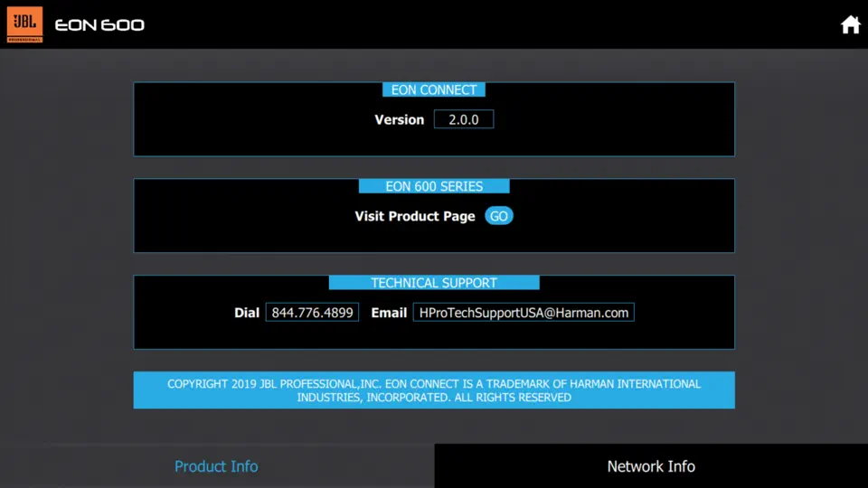Click the Version label
This screenshot has height=488, width=868.
[399, 119]
